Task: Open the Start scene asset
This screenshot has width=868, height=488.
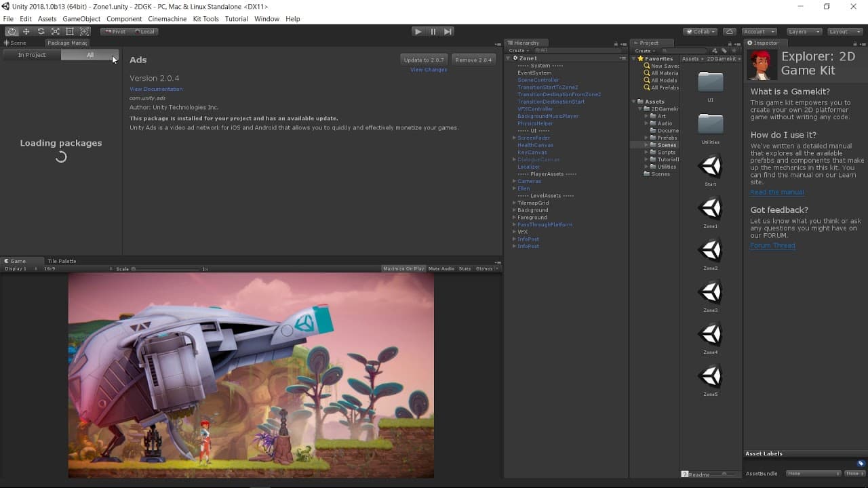Action: coord(710,166)
